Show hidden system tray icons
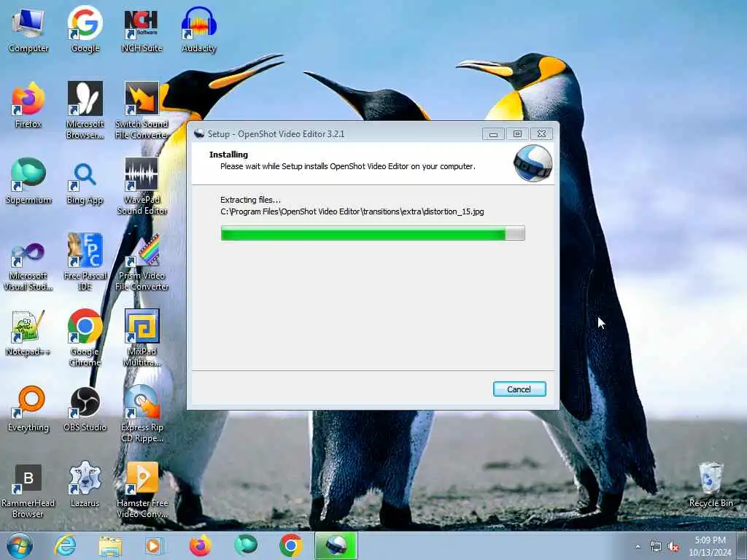747x560 pixels. [638, 546]
